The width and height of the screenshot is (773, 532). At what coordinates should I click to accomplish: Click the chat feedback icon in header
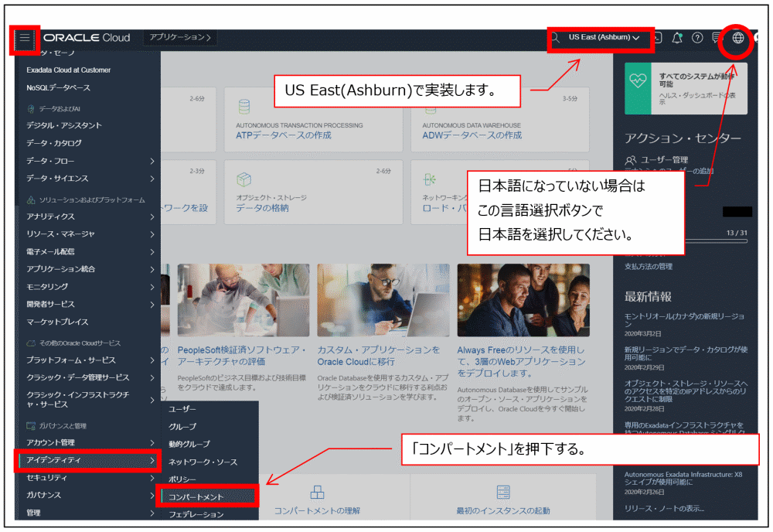717,38
